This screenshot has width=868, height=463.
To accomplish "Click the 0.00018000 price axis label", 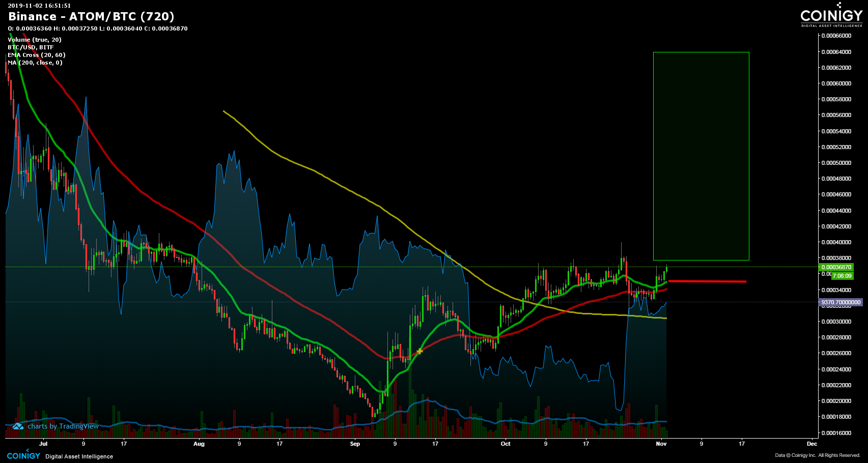I will point(836,417).
